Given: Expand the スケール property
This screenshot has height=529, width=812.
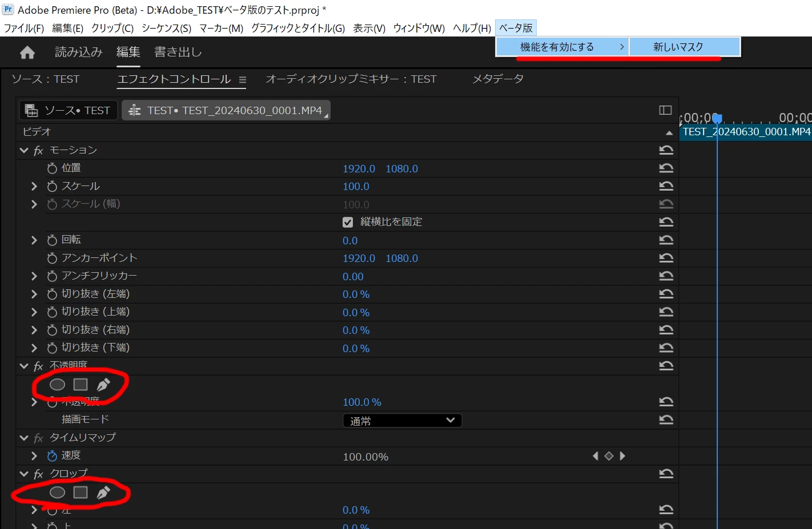Looking at the screenshot, I should [34, 186].
